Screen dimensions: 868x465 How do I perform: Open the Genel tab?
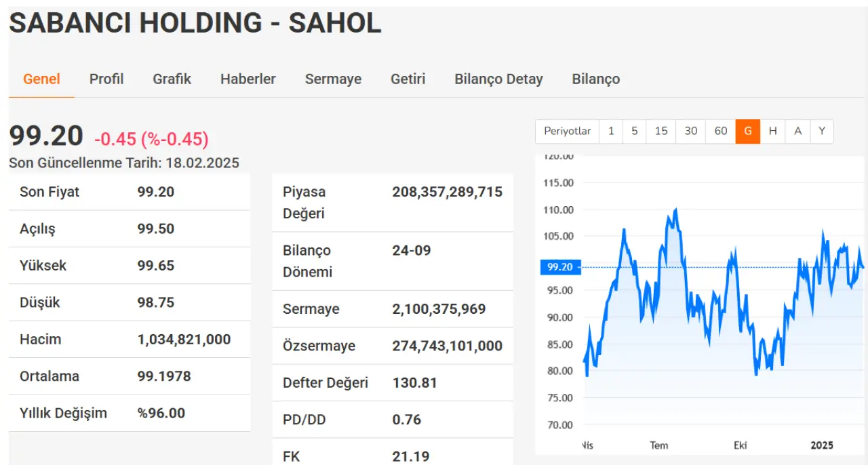click(x=41, y=79)
